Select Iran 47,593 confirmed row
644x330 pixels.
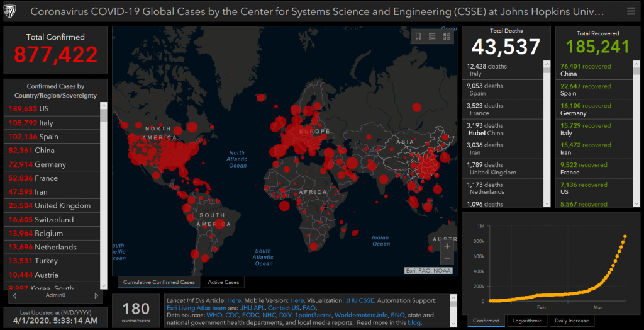[52, 192]
